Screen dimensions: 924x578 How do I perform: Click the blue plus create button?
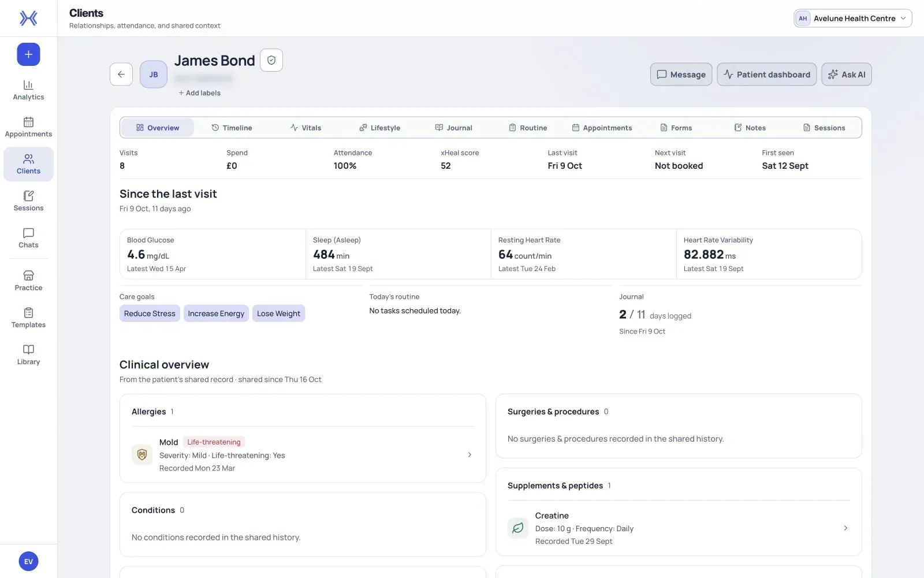28,54
